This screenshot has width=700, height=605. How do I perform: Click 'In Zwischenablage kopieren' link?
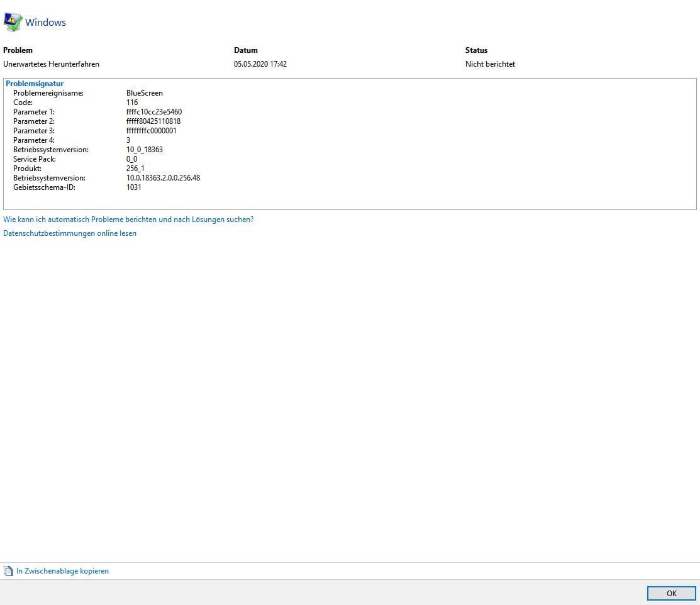62,571
